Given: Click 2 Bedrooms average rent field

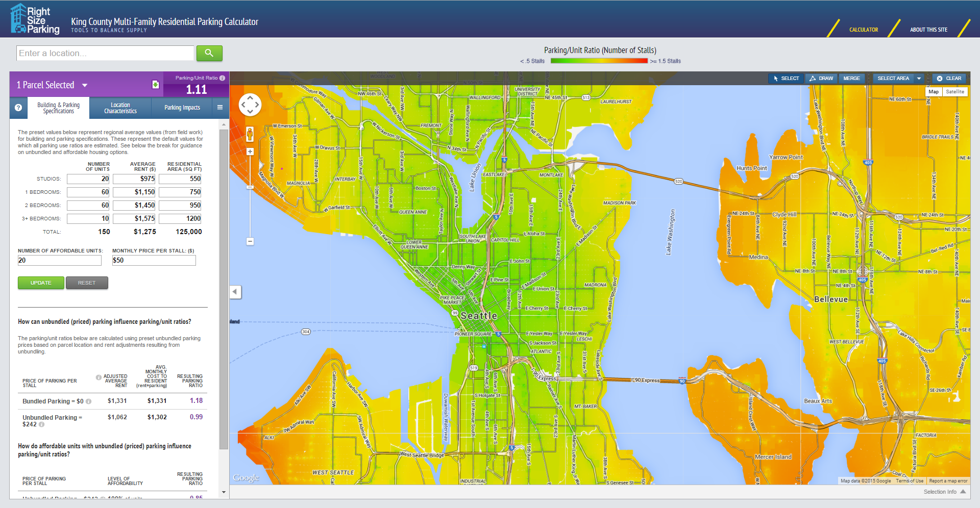Looking at the screenshot, I should coord(134,206).
